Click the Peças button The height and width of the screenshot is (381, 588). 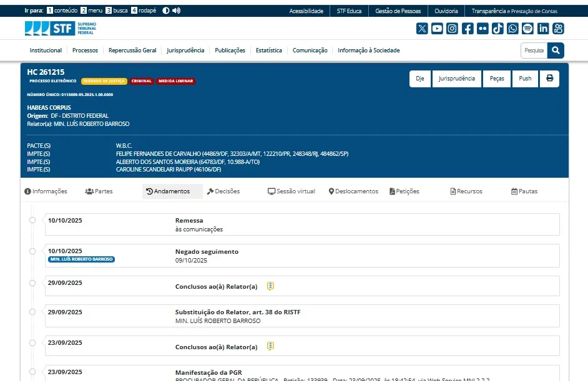[496, 79]
